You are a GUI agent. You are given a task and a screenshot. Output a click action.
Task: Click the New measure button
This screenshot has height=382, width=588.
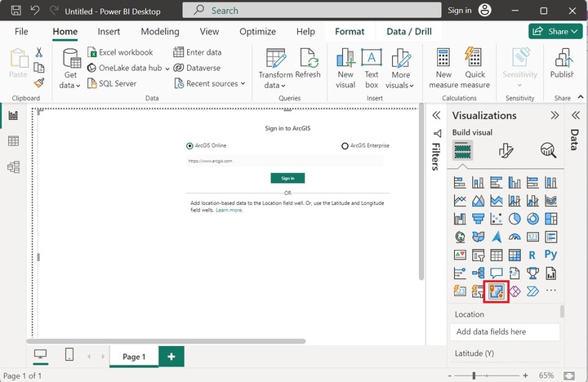tap(443, 69)
